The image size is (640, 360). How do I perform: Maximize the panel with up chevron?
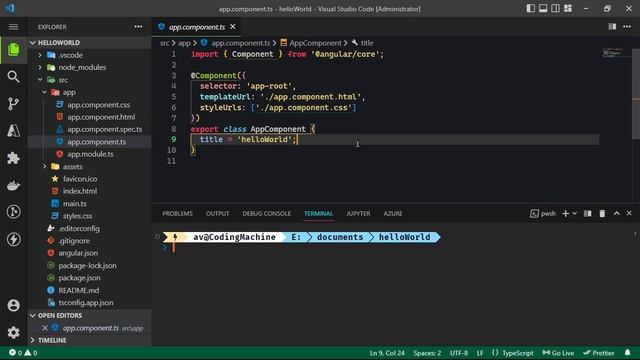coord(616,213)
